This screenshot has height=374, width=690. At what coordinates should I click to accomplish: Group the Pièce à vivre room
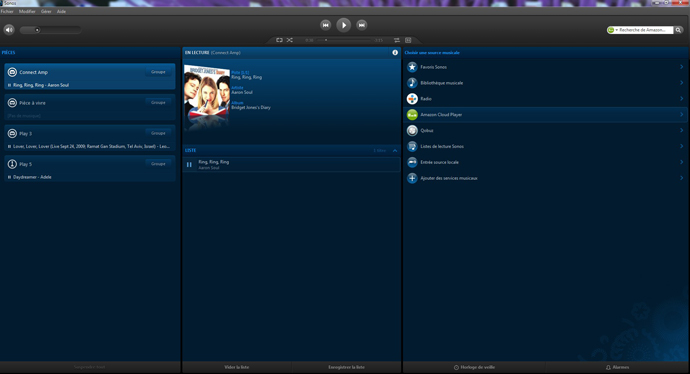pos(158,103)
